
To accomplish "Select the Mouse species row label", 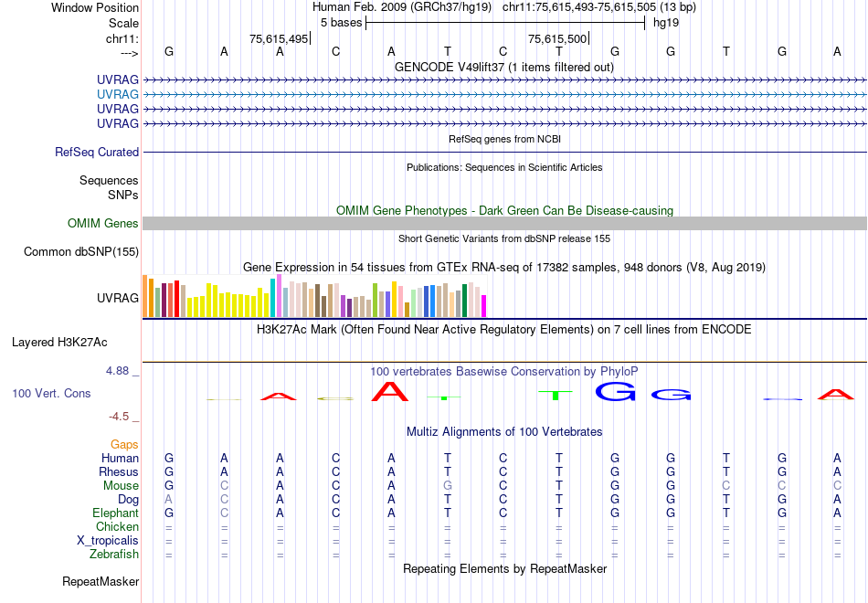I will tap(121, 486).
